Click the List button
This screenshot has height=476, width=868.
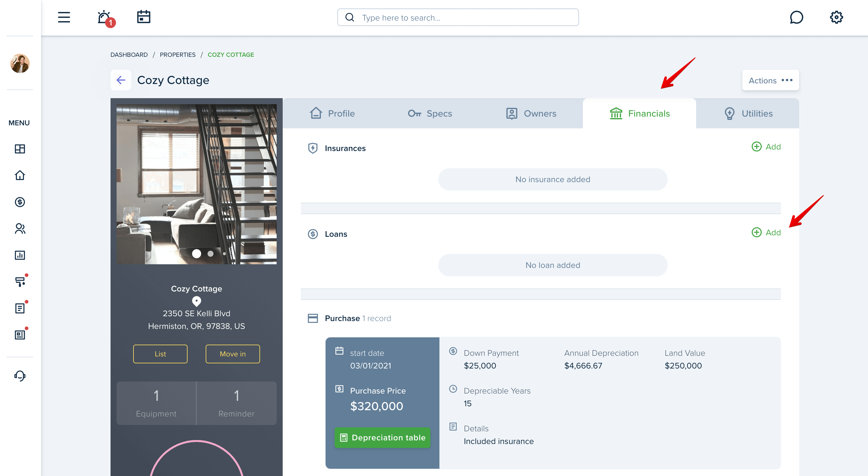tap(160, 354)
